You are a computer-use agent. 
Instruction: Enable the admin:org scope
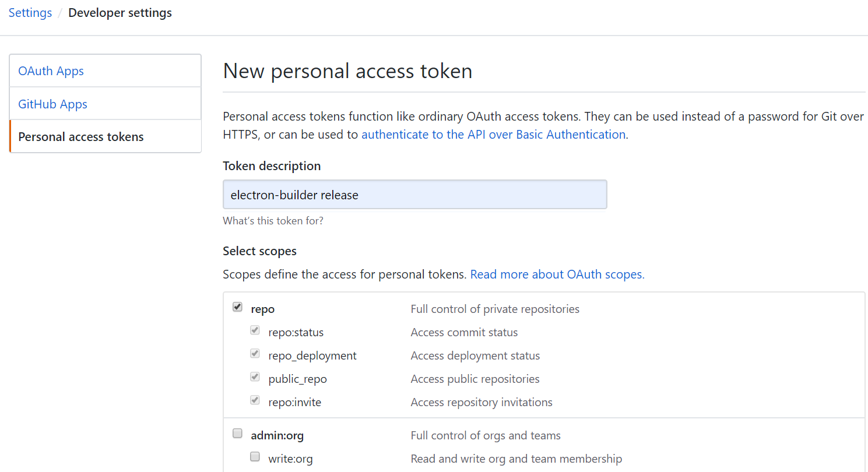click(x=237, y=433)
